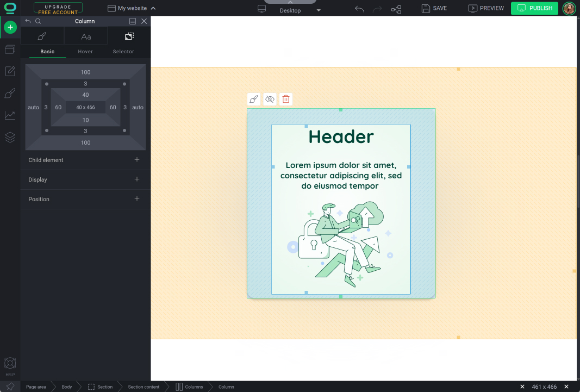The image size is (580, 392).
Task: Click the X left of 461 x 466
Action: click(x=522, y=387)
